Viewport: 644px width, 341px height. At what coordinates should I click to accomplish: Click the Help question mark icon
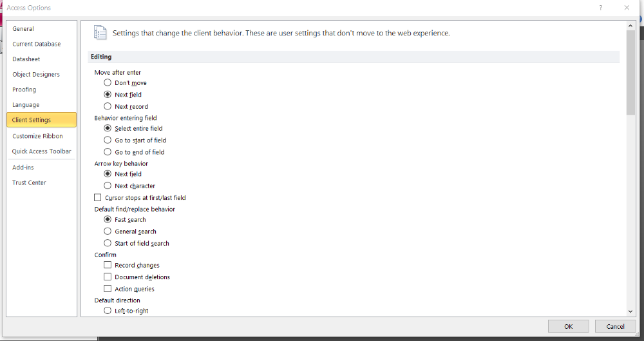(x=600, y=8)
